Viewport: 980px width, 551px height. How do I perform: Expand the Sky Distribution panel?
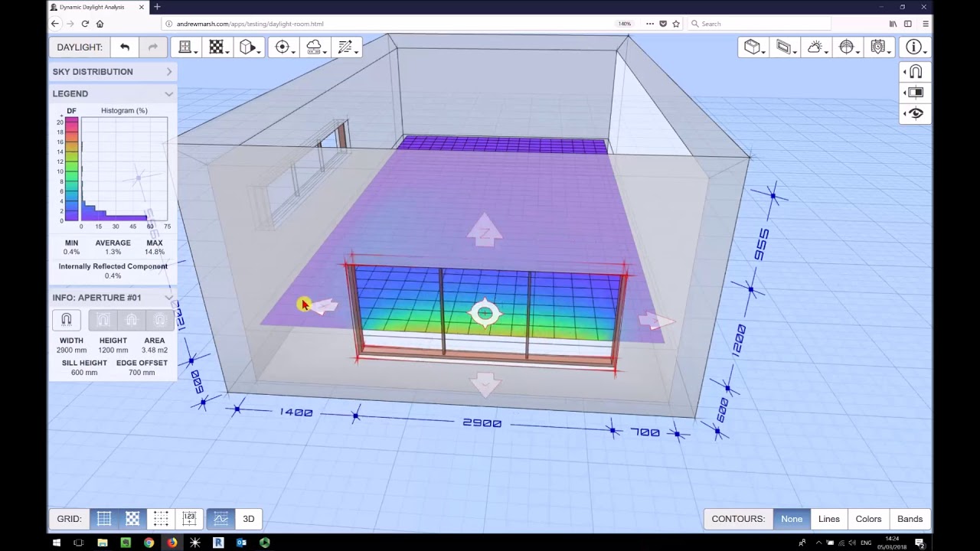pos(113,72)
